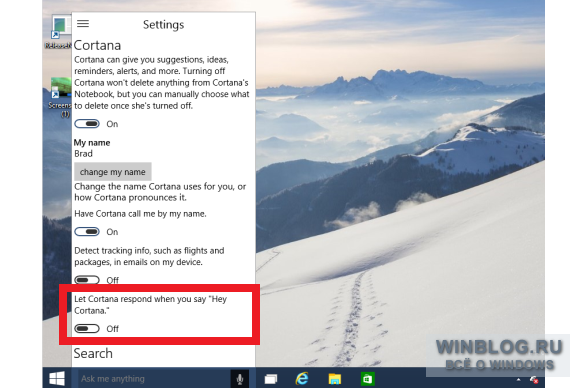Enable the Hey Cortana response toggle
Viewport: 580px width, 388px height.
(87, 328)
